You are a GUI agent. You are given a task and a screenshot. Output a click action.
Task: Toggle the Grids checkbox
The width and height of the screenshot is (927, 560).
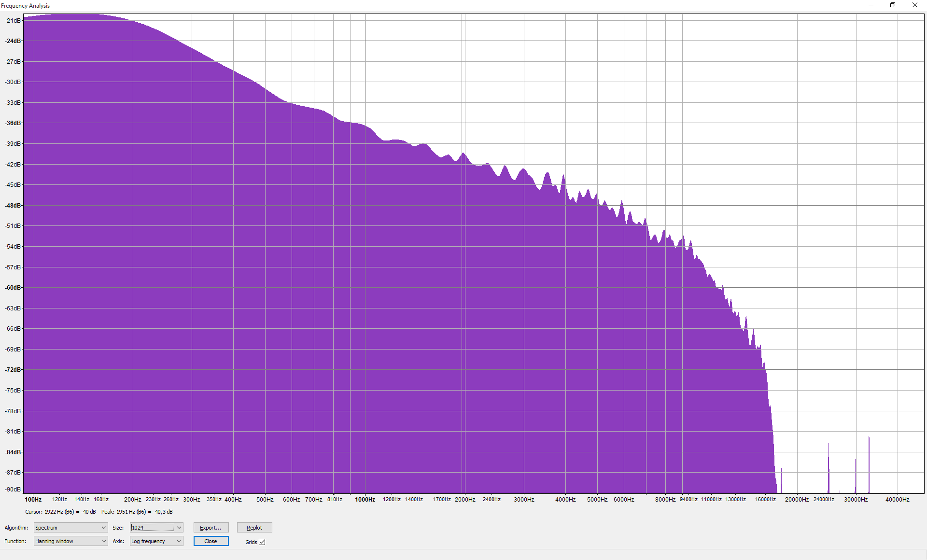tap(262, 542)
